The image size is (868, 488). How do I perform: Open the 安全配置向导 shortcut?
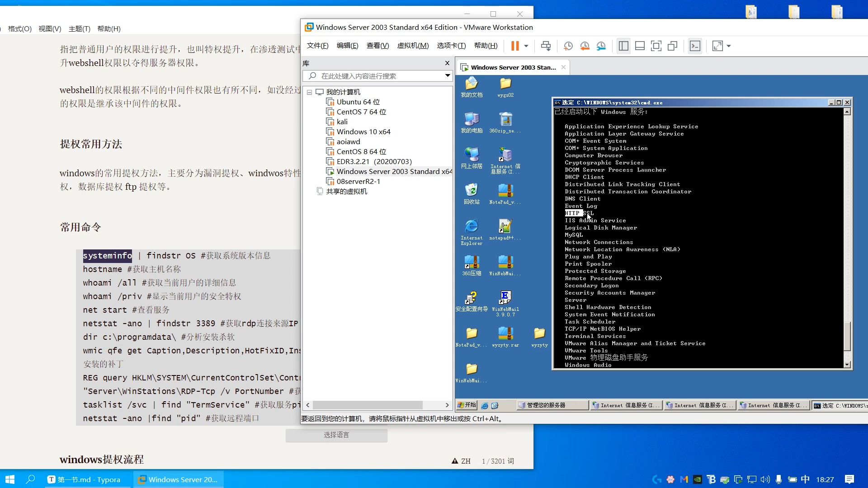(472, 301)
